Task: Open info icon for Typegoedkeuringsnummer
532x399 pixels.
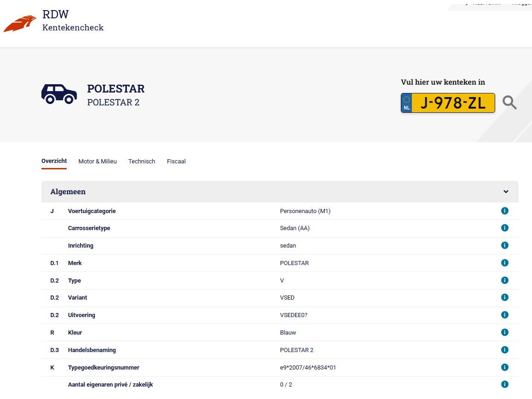Action: (x=504, y=367)
